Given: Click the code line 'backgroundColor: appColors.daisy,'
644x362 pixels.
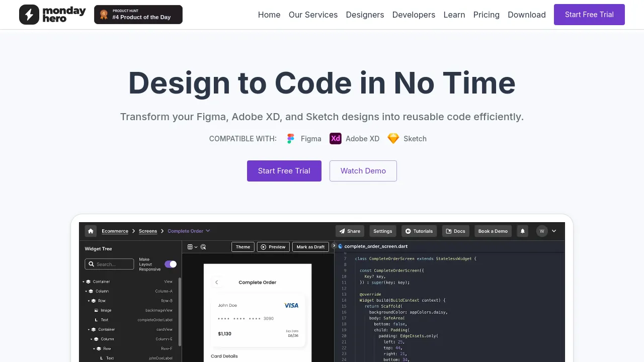Looking at the screenshot, I should 408,312.
